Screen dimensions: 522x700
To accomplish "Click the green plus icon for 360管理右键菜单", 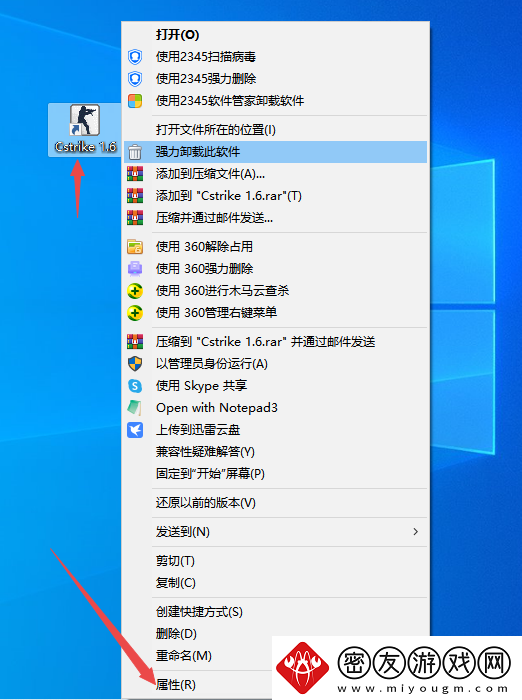I will (135, 312).
